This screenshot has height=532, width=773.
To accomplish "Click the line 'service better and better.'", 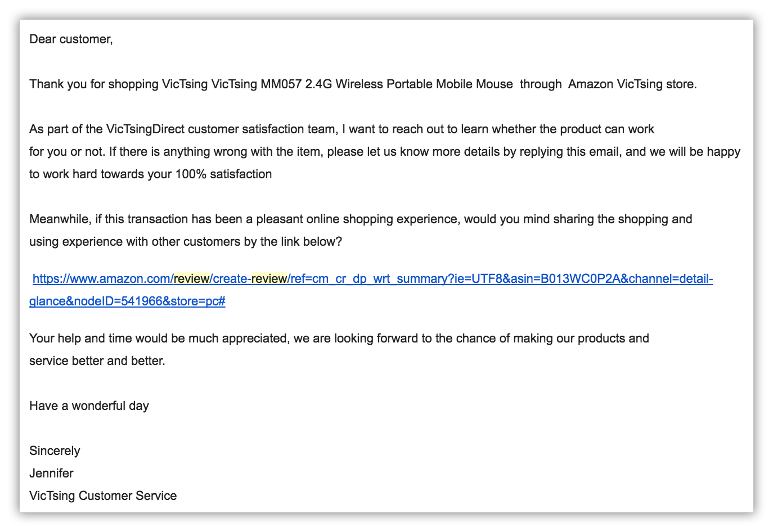I will tap(97, 361).
